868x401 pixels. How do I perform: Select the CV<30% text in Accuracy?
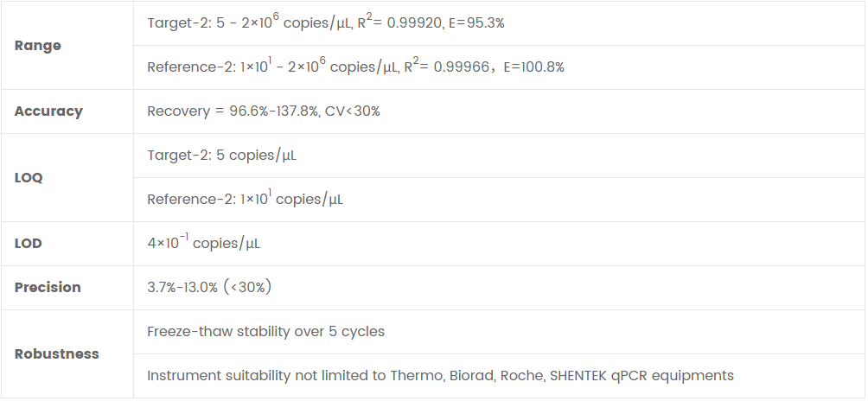pyautogui.click(x=353, y=111)
